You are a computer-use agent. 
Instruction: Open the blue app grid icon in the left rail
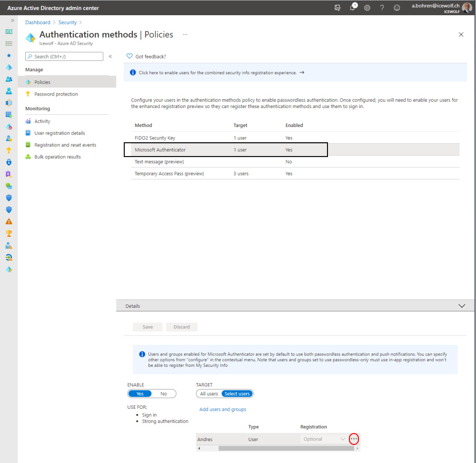[9, 115]
